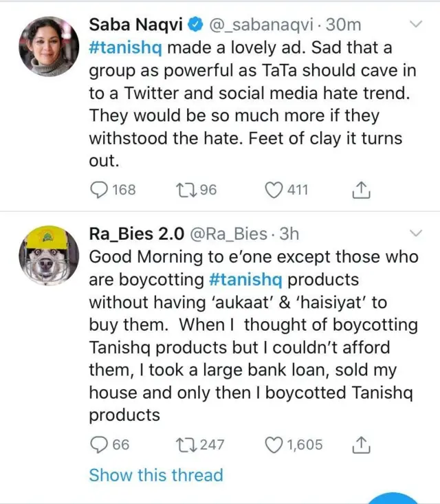Open Saba Naqvi tweet options chevron
Viewport: 440px width, 504px height.
pyautogui.click(x=415, y=24)
